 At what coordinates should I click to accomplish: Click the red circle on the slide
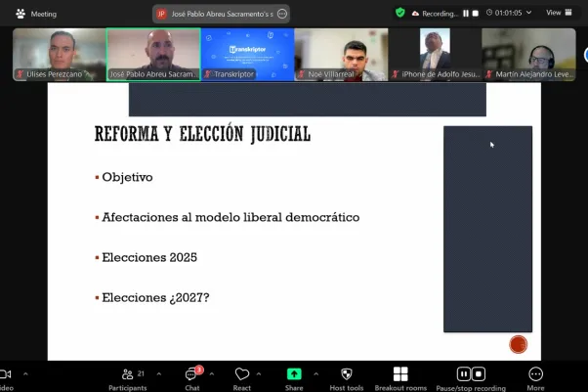coord(519,344)
